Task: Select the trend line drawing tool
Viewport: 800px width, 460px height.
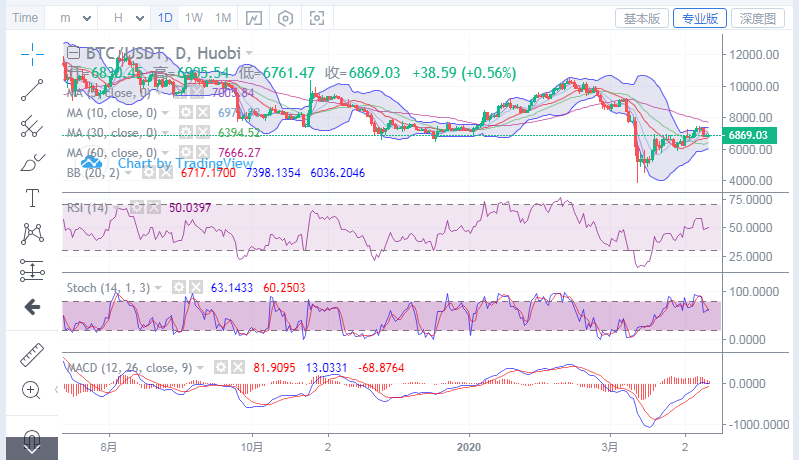Action: (x=32, y=90)
